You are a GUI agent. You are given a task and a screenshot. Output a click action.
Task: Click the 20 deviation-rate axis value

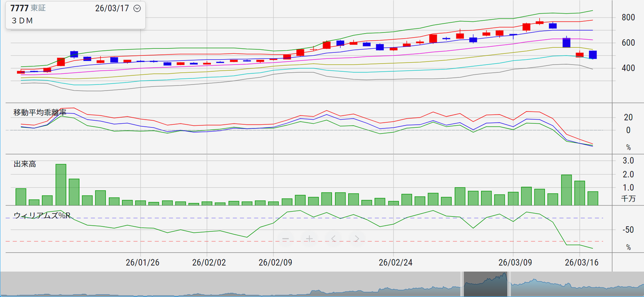click(628, 117)
